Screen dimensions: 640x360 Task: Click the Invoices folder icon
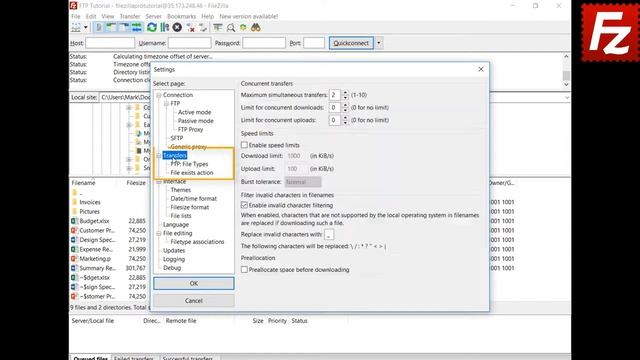(74, 202)
